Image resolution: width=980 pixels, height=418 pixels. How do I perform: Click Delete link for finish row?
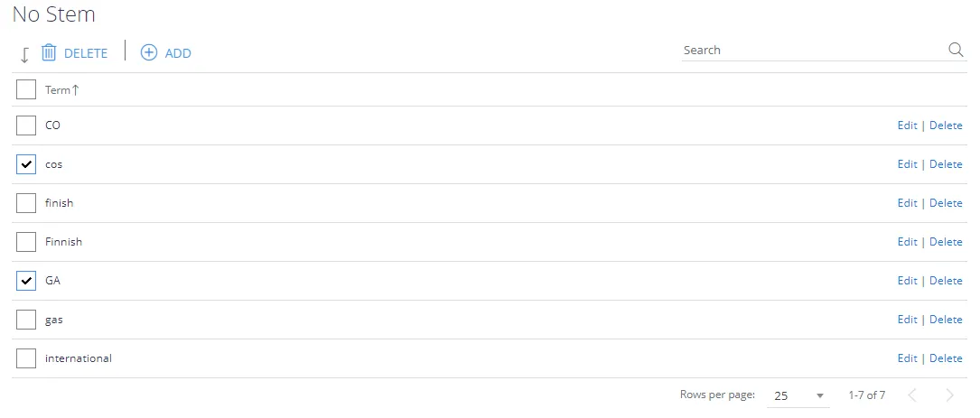(x=946, y=203)
